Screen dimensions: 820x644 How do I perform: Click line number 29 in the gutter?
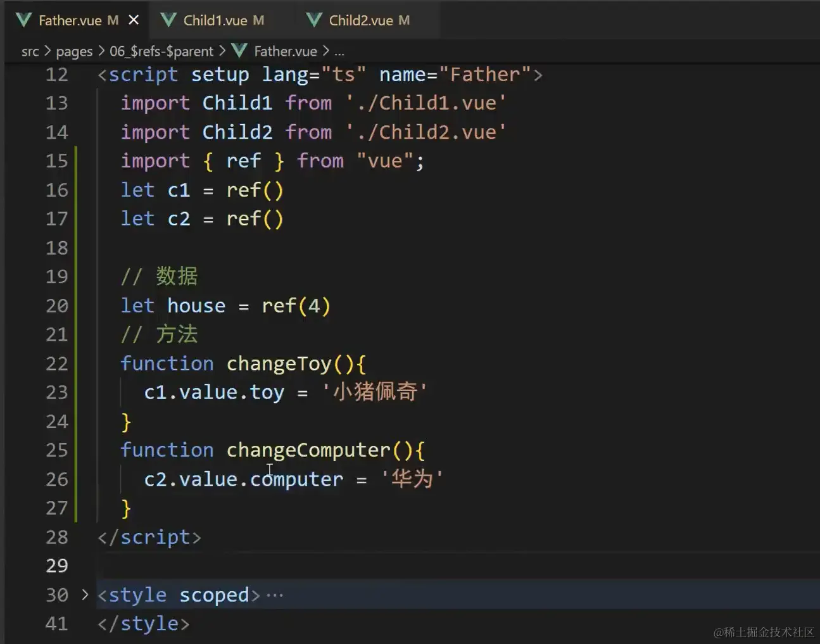(56, 565)
